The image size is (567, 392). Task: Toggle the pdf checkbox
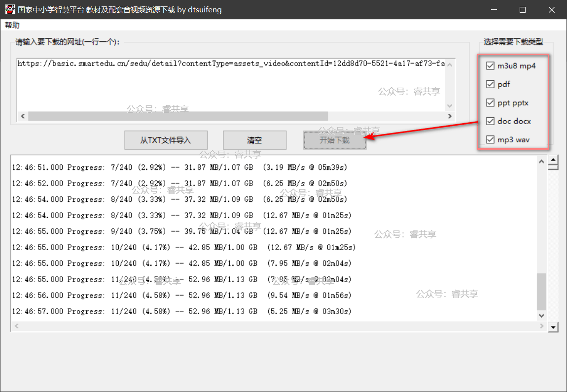491,84
